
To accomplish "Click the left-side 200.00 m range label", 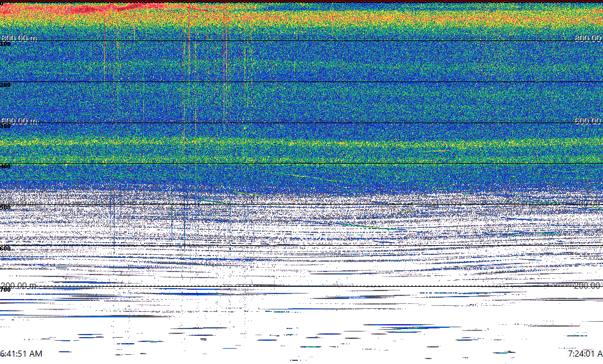I will (x=19, y=286).
